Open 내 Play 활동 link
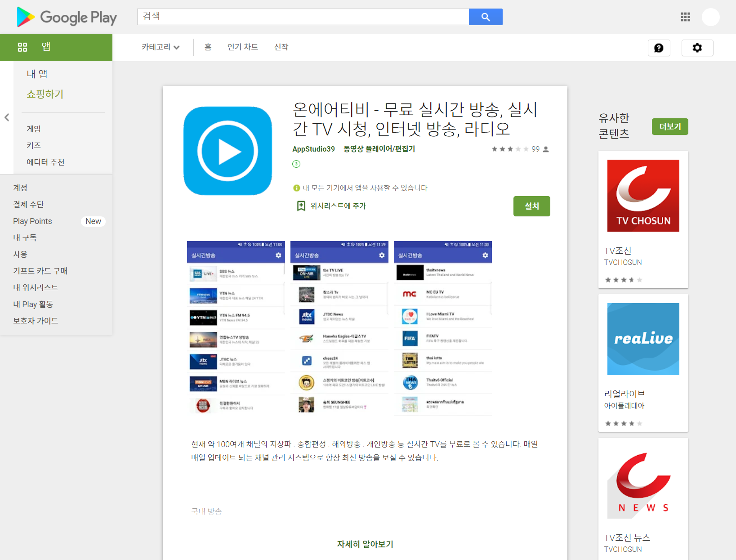Image resolution: width=736 pixels, height=560 pixels. 33,304
